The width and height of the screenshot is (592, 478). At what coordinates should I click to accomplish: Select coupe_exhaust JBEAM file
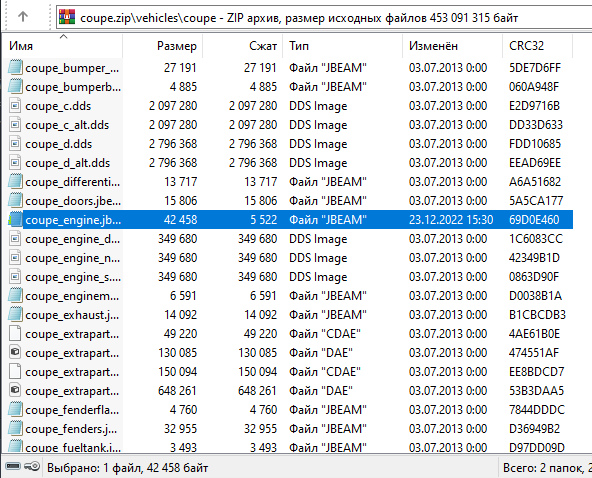[x=290, y=315]
